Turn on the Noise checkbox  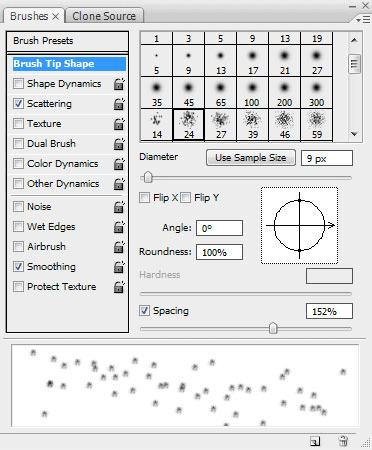point(18,206)
